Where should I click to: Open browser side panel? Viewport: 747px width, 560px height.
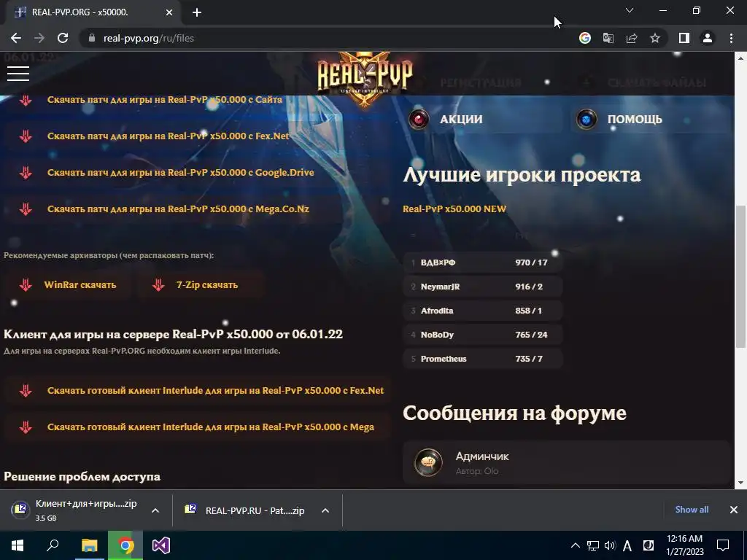point(684,38)
